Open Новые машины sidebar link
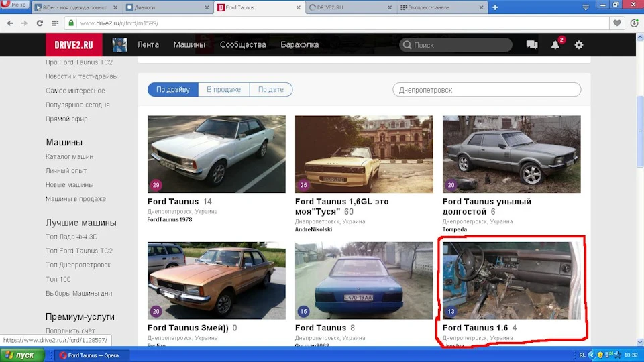The width and height of the screenshot is (644, 362). pyautogui.click(x=69, y=185)
